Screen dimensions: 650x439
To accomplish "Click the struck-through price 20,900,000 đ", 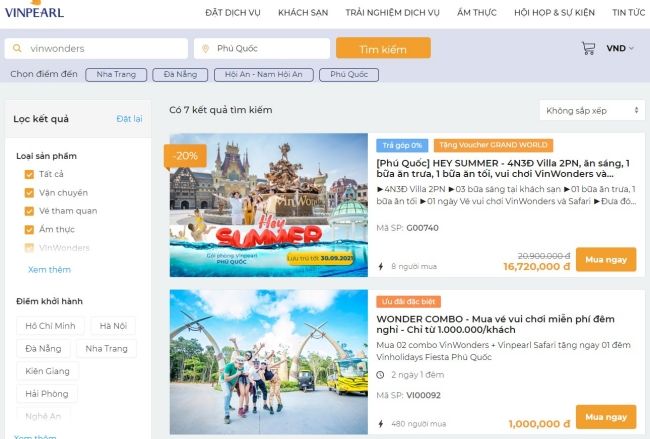I will (x=544, y=256).
